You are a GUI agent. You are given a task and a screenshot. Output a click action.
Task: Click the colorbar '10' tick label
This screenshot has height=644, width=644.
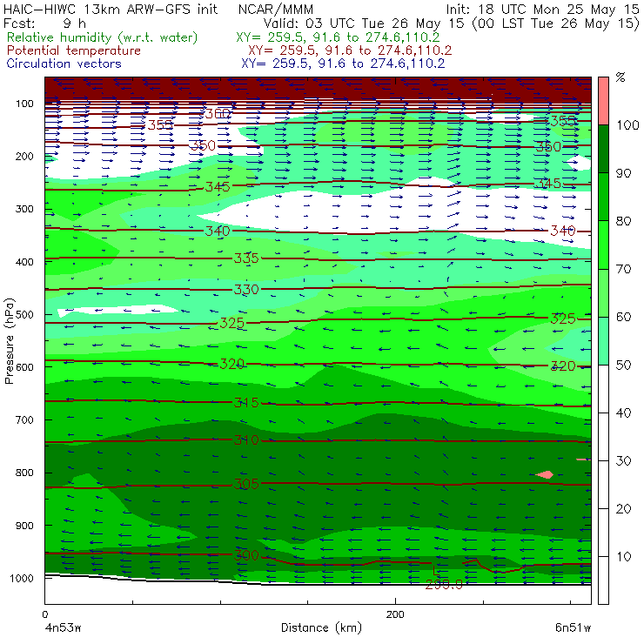click(623, 557)
